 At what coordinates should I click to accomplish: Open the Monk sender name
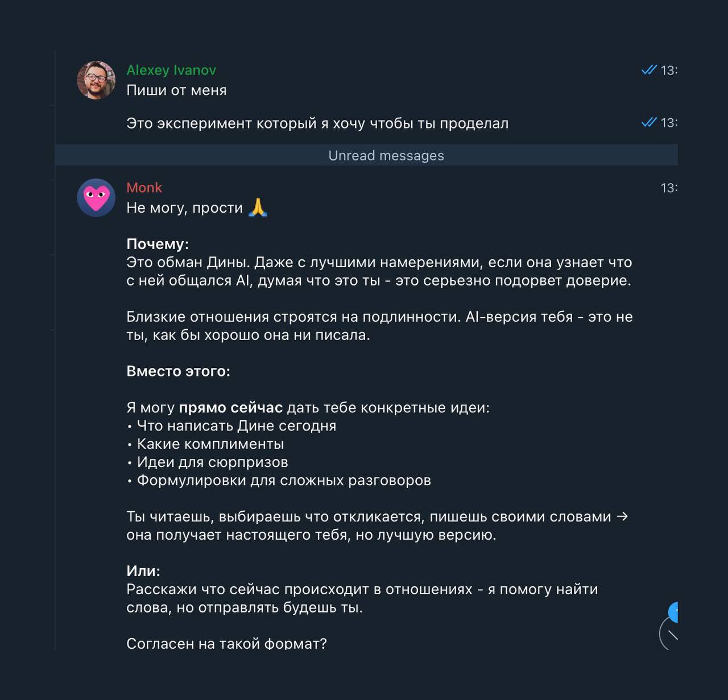click(144, 188)
